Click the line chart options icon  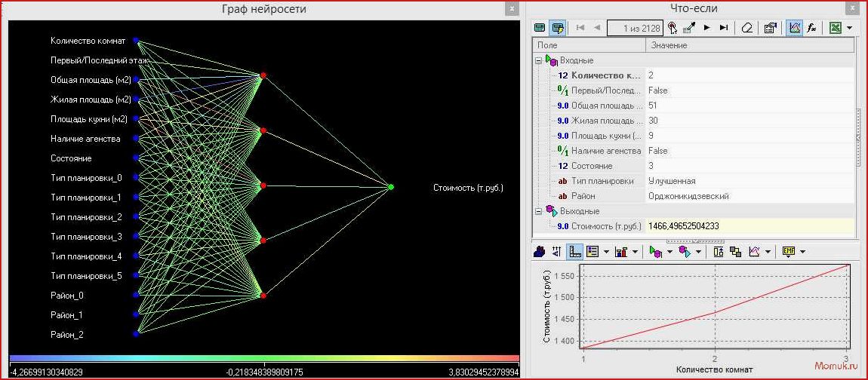tap(754, 252)
